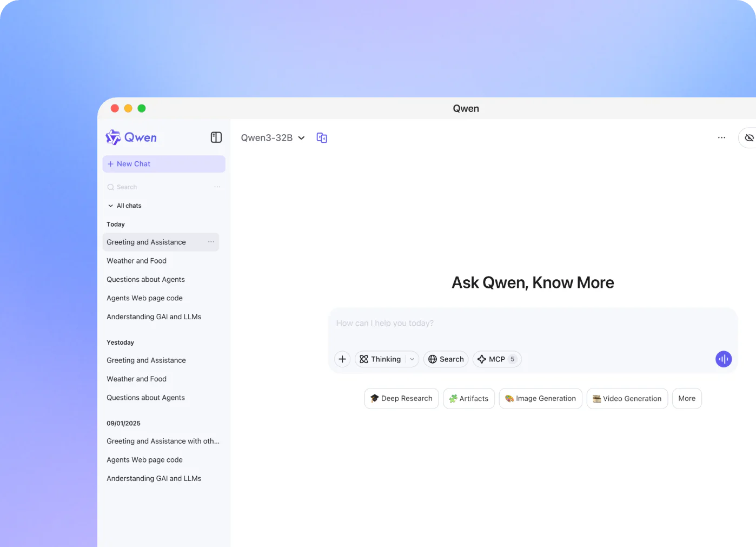Select the Agents Web page code conversation
The height and width of the screenshot is (547, 756).
(144, 298)
